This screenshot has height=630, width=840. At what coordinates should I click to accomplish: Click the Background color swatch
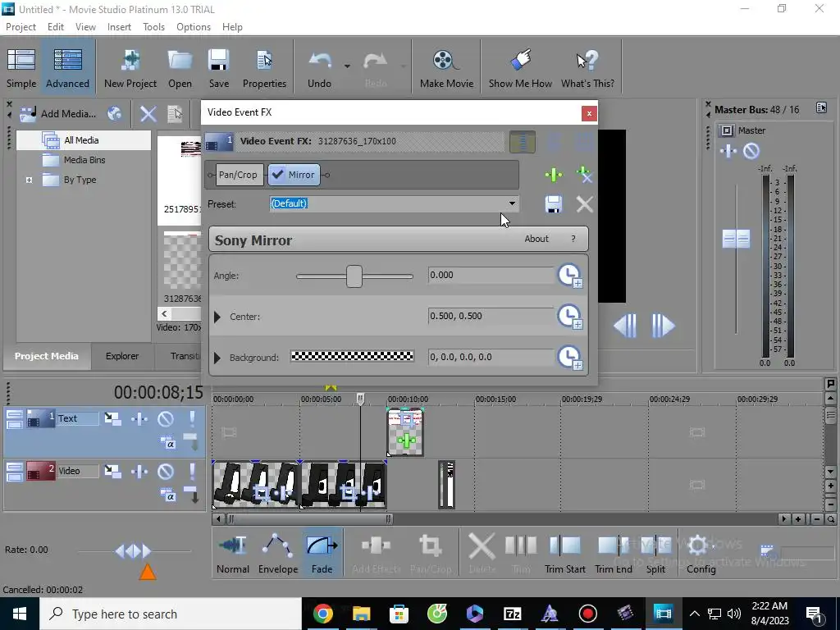[352, 356]
